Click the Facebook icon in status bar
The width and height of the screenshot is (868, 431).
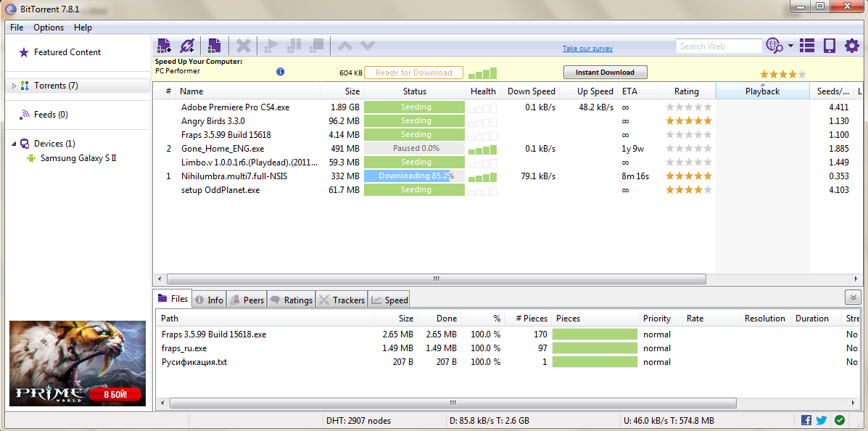(806, 420)
